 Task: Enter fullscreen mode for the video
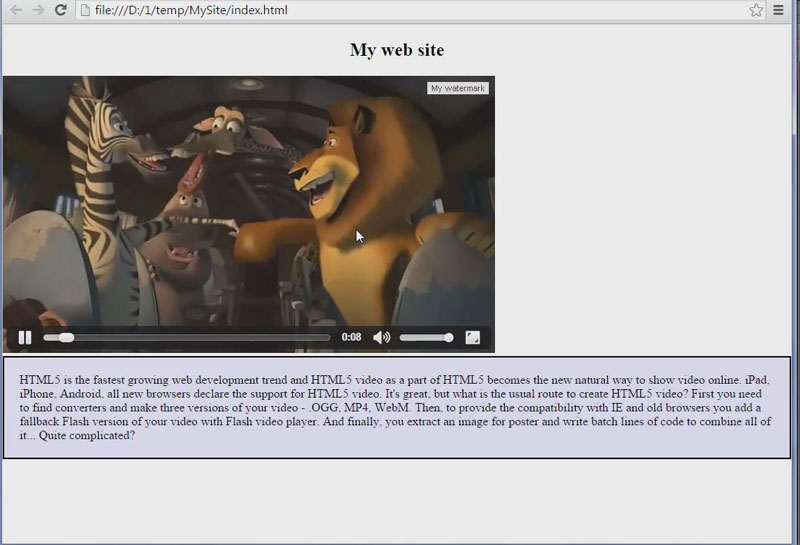pos(472,337)
